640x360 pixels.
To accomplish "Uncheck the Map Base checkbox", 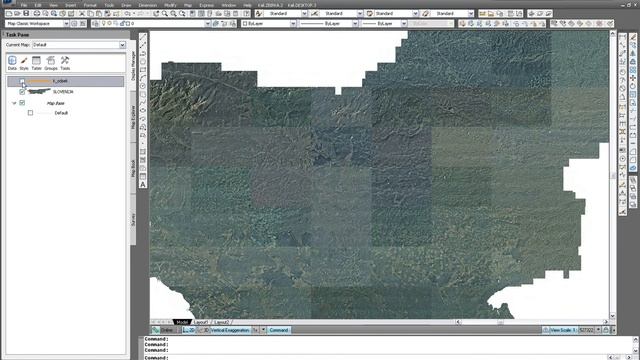I will 22,103.
